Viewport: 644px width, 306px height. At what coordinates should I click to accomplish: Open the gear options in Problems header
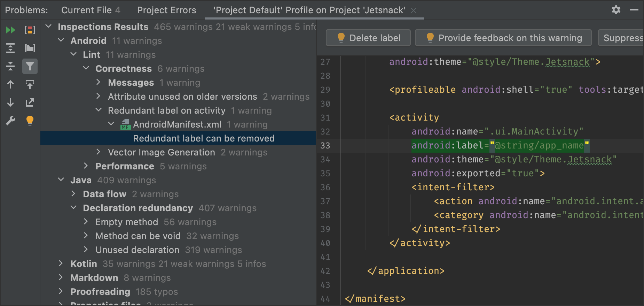point(616,10)
